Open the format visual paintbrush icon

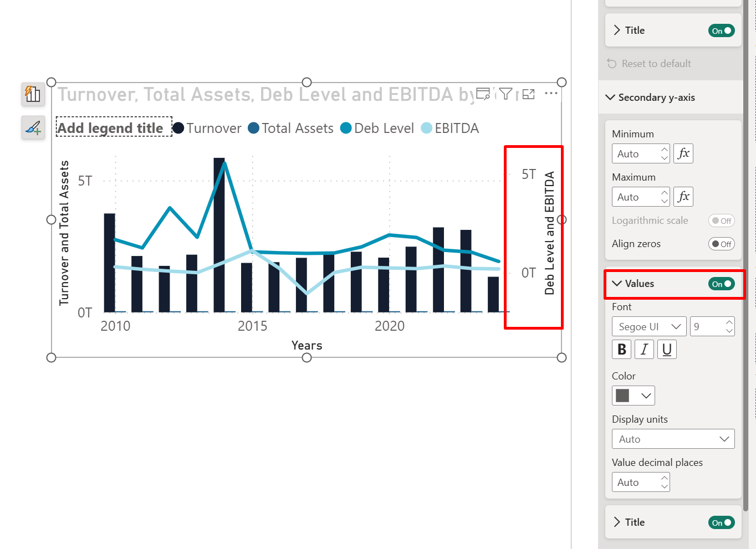(x=33, y=127)
